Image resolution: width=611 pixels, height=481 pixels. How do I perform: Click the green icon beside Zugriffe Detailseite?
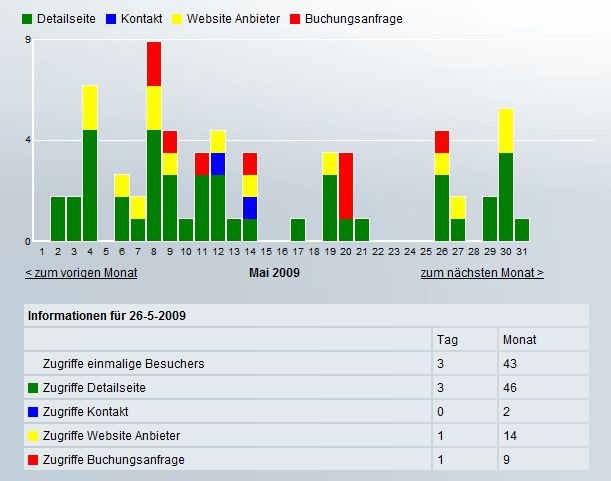click(33, 388)
